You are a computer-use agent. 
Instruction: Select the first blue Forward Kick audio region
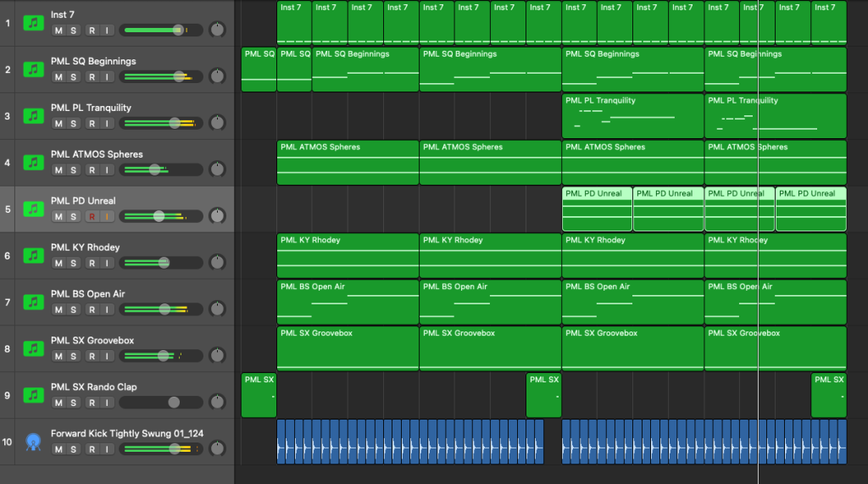[410, 442]
